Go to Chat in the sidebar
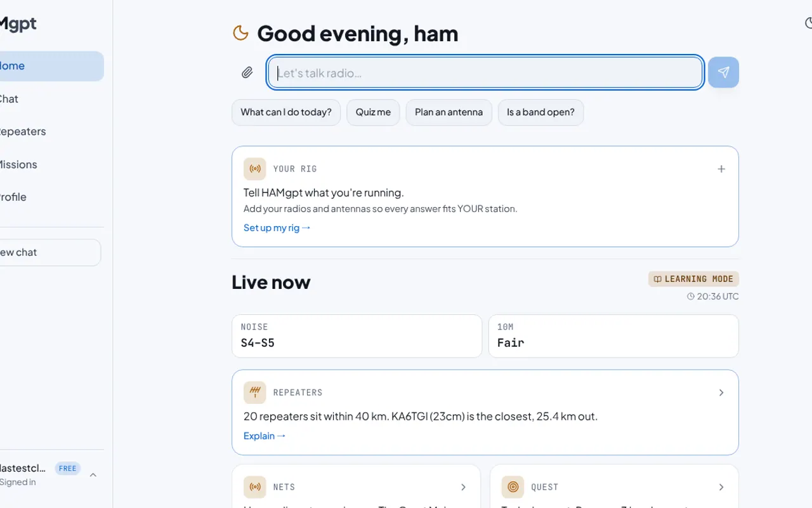The image size is (812, 508). [x=51, y=99]
